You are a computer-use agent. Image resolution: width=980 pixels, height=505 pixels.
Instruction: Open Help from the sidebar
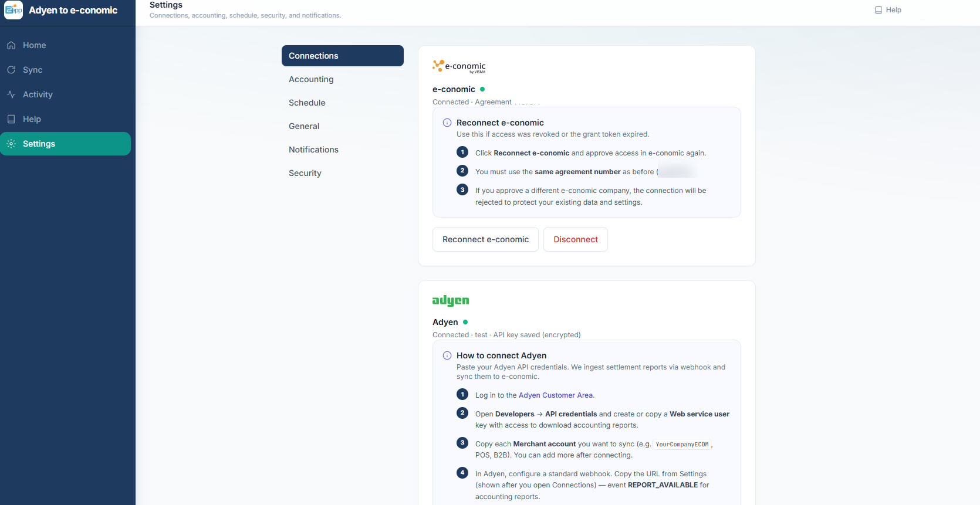coord(65,119)
